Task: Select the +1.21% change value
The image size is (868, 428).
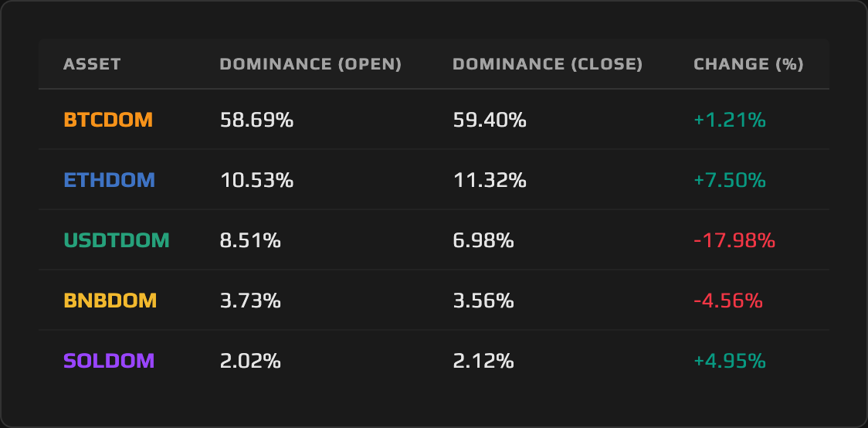Action: tap(730, 120)
